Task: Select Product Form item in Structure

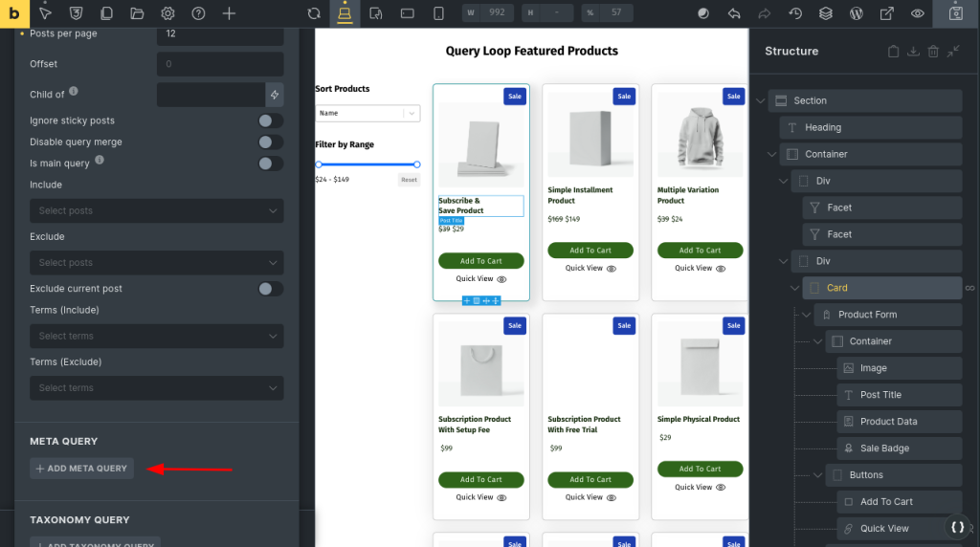Action: click(x=867, y=315)
